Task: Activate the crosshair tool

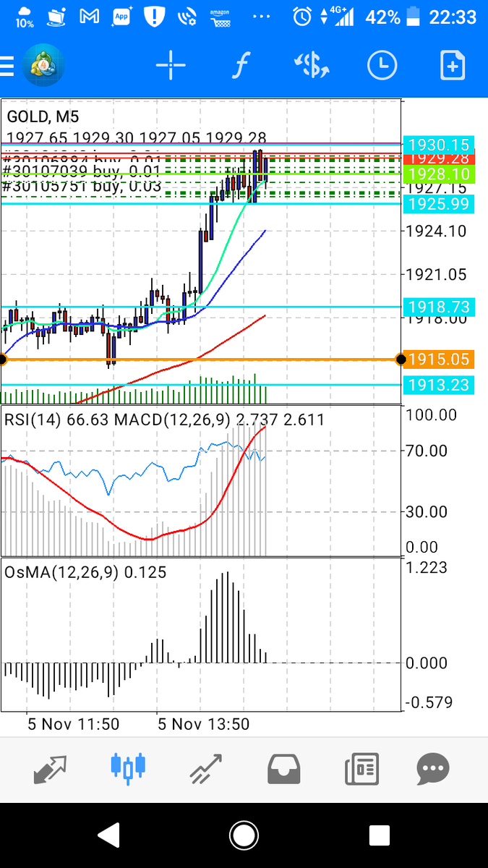Action: 171,66
